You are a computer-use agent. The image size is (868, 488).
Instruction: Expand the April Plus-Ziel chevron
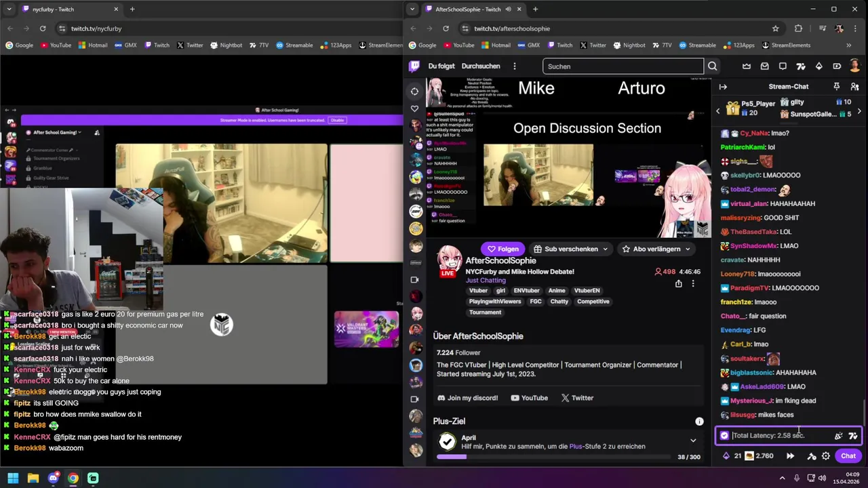tap(693, 441)
